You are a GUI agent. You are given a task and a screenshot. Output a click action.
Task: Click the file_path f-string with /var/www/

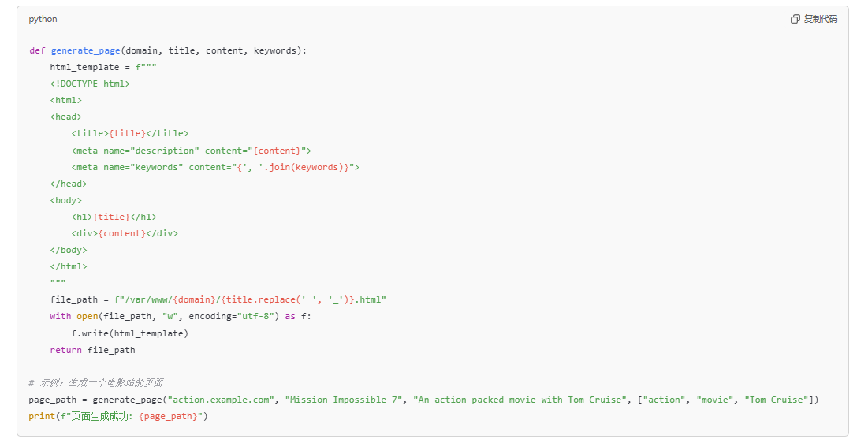click(x=250, y=300)
